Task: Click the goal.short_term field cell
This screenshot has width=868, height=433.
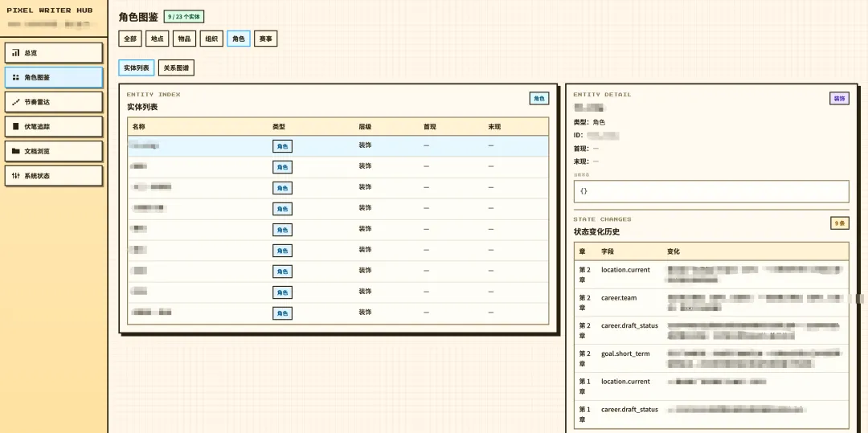Action: 625,354
